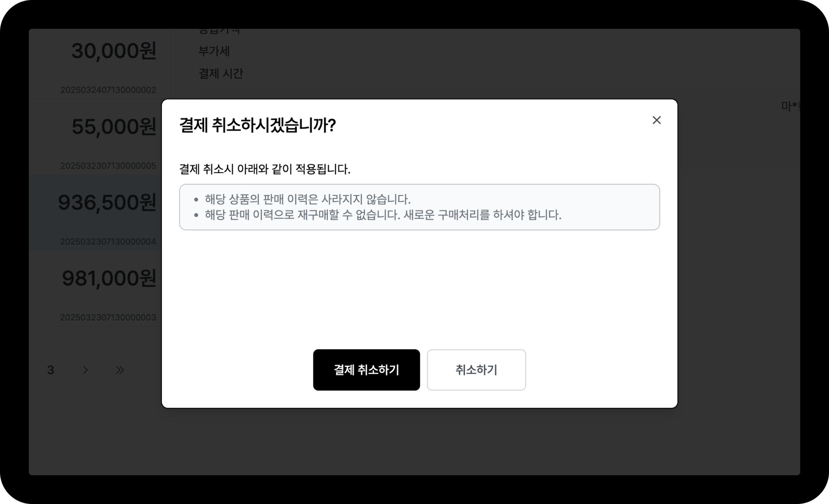Choose the highlighted 936,500원 payment entry
Viewport: 829px width, 504px height.
point(95,213)
